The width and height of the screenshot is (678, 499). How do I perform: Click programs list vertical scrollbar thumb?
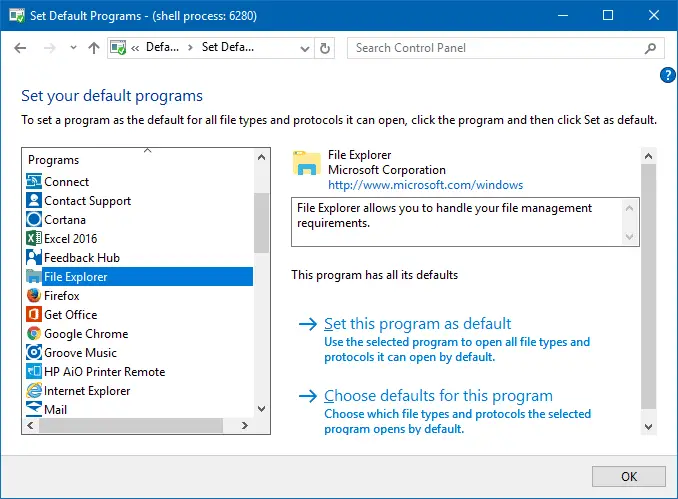[x=261, y=223]
